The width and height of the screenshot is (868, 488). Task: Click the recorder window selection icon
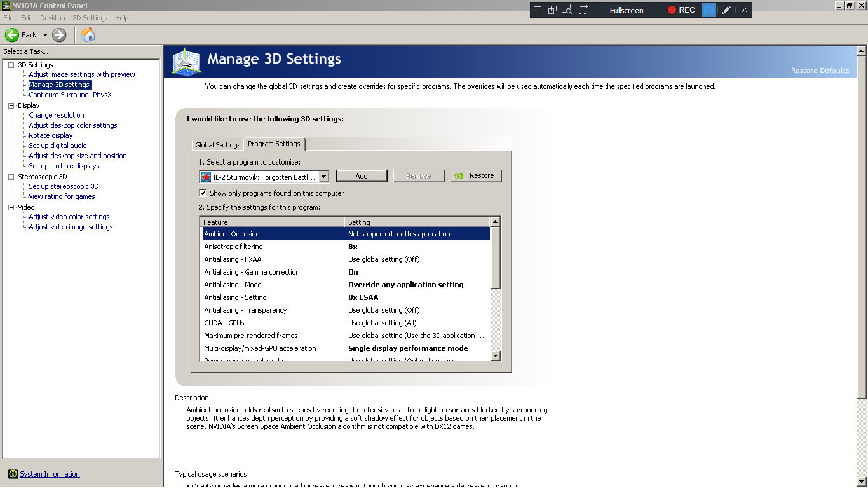pyautogui.click(x=552, y=10)
